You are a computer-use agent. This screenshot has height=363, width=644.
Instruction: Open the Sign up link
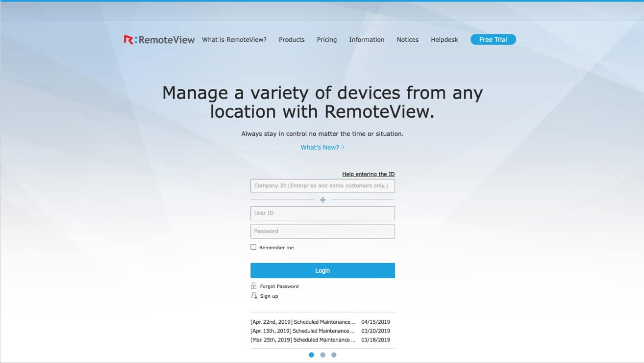(269, 296)
